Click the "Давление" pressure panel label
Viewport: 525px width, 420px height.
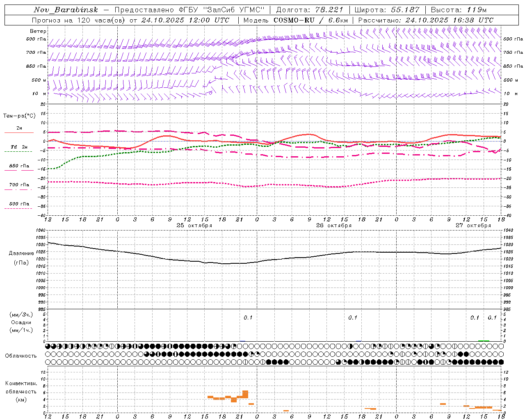[21, 253]
